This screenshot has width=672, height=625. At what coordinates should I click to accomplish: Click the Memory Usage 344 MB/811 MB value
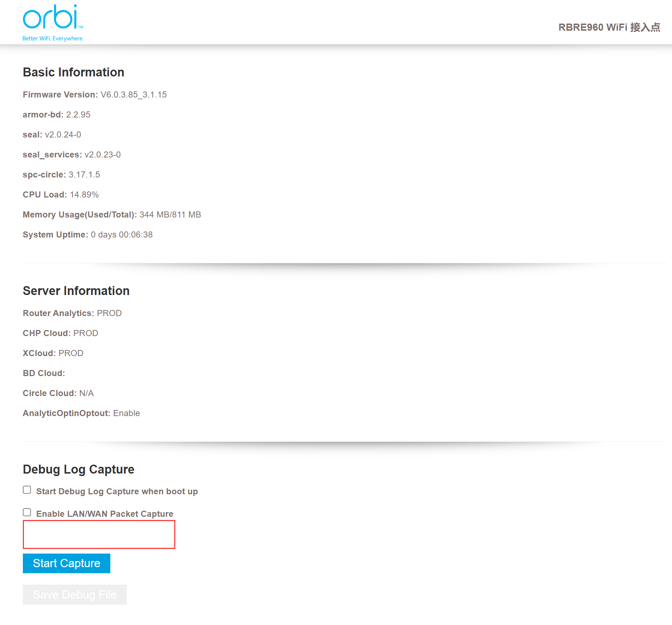coord(170,215)
